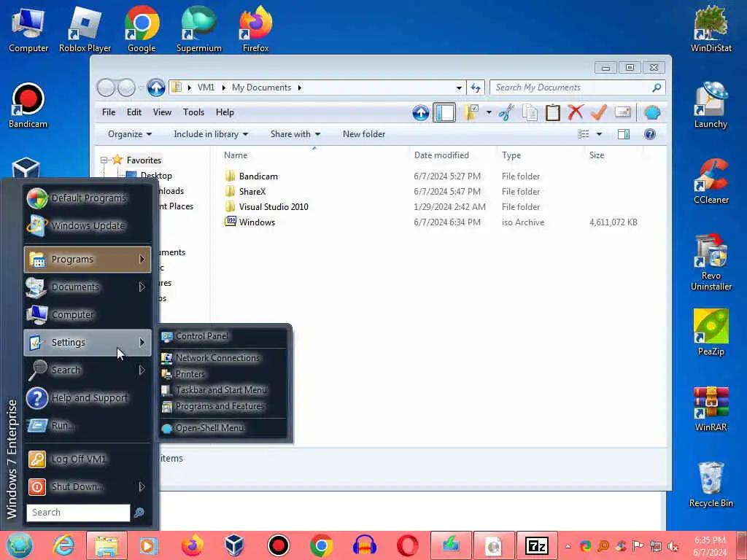
Task: Select the Bandicam folder
Action: (x=258, y=176)
